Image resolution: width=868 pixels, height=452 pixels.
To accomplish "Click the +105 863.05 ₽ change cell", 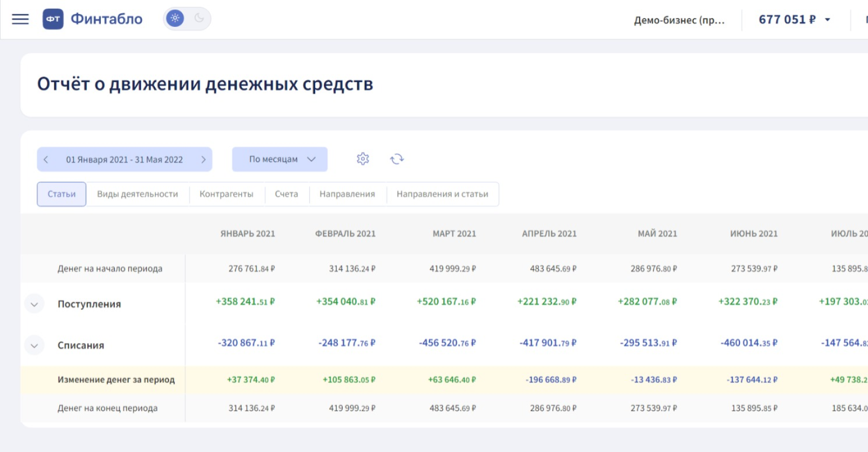I will 349,380.
